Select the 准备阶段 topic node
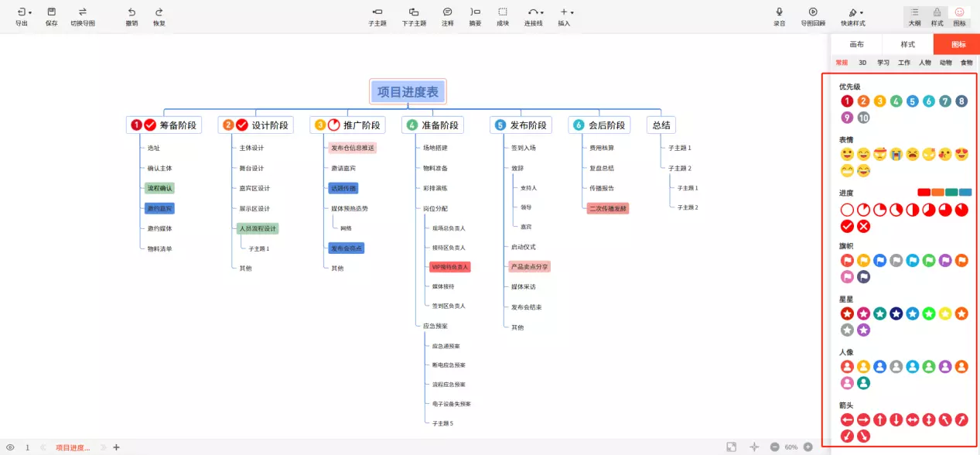980x455 pixels. 433,125
